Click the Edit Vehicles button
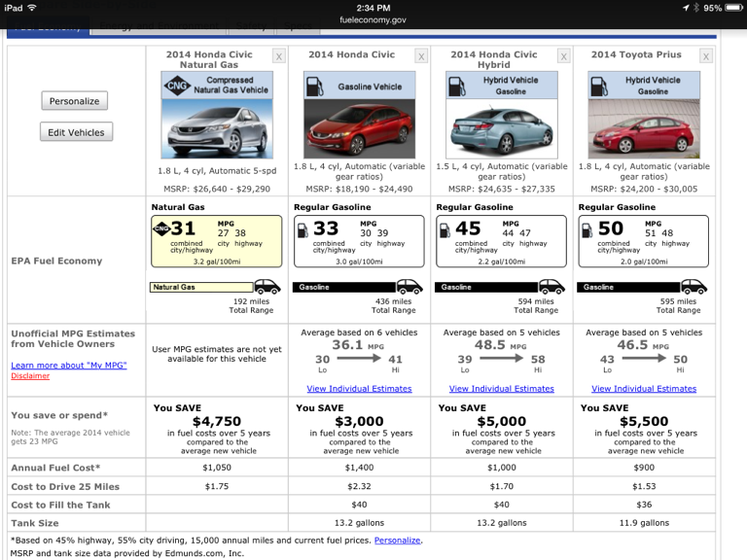Image resolution: width=747 pixels, height=560 pixels. (76, 132)
